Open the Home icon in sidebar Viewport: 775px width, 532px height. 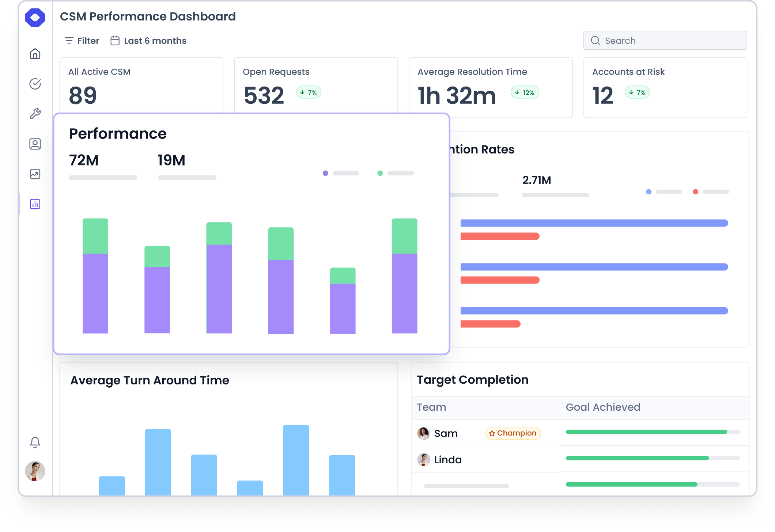click(35, 54)
